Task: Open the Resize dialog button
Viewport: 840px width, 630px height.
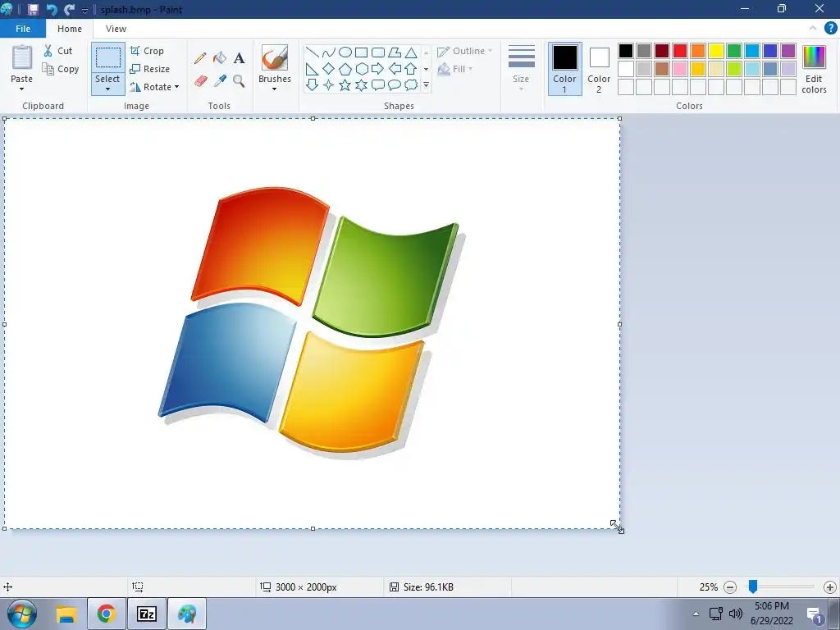Action: [150, 69]
